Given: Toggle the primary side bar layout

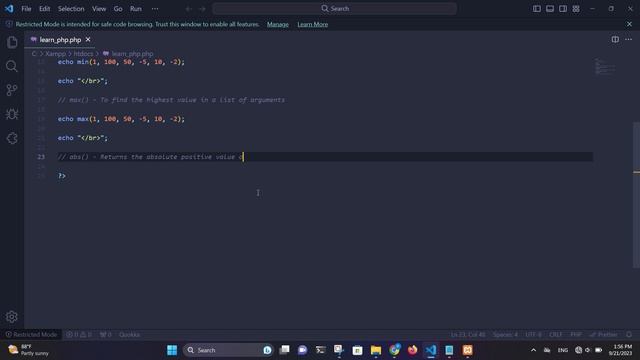Looking at the screenshot, I should click(537, 9).
